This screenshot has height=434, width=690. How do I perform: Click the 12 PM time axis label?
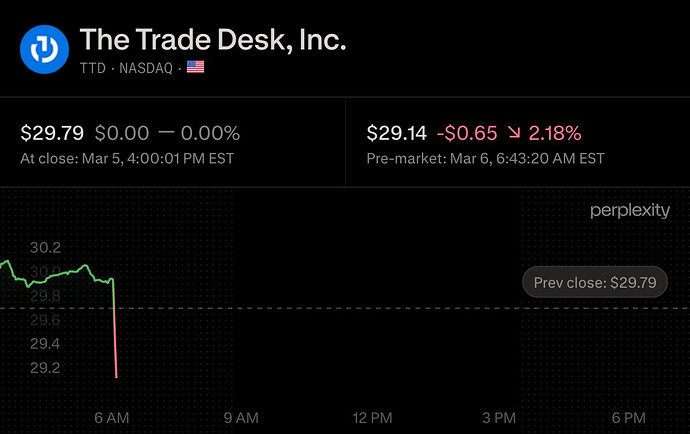pos(372,416)
